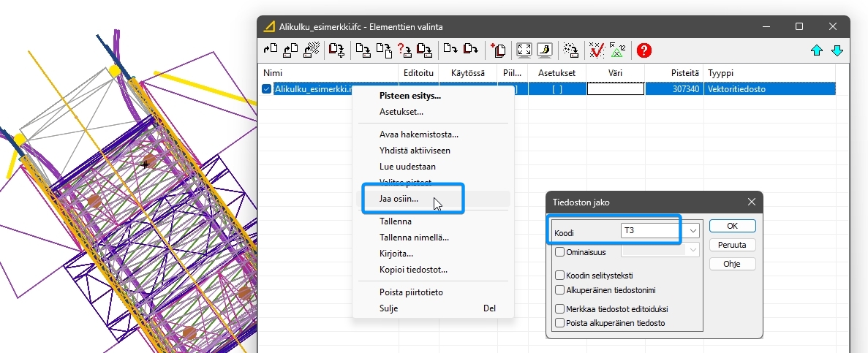868x353 pixels.
Task: Move file up with the cyan up arrow
Action: pos(817,50)
